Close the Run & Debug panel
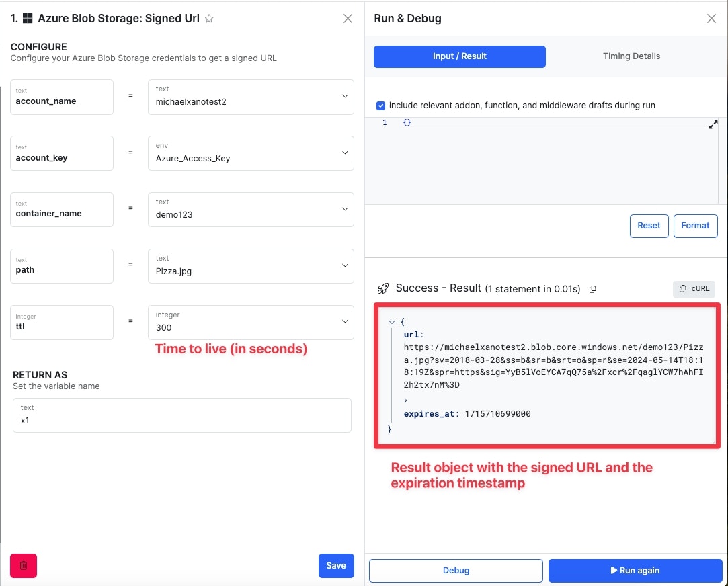 (711, 19)
